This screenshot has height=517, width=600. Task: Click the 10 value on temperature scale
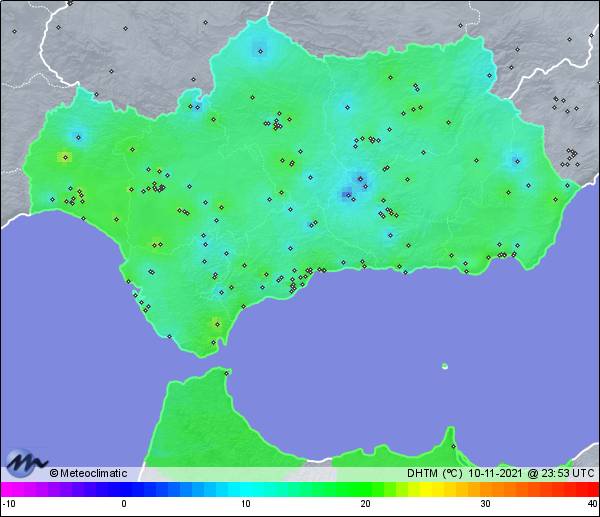[x=246, y=504]
